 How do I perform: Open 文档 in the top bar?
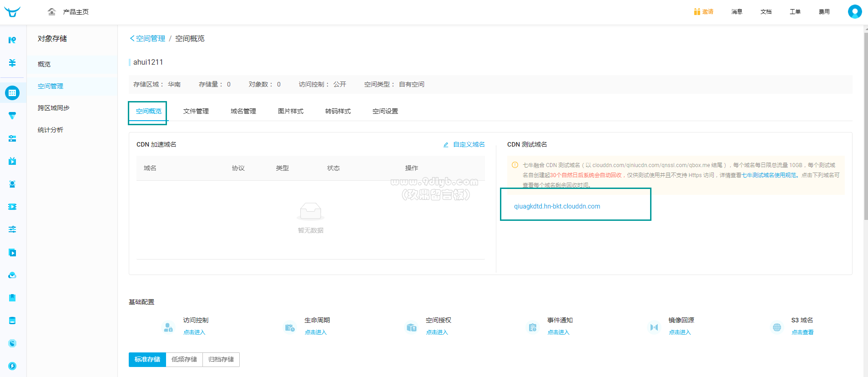pos(766,12)
